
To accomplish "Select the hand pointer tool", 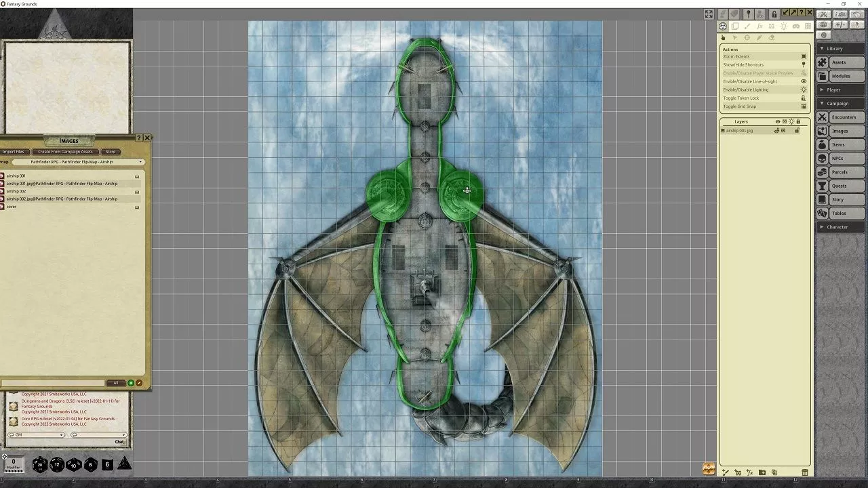I will [x=723, y=37].
